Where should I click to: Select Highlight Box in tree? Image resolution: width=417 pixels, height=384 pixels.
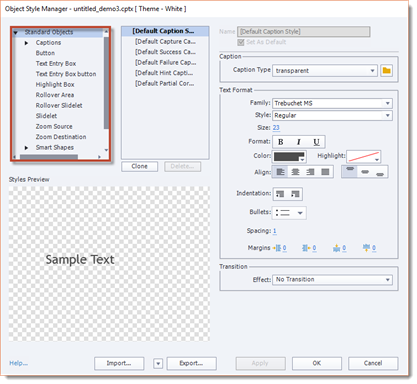point(55,84)
